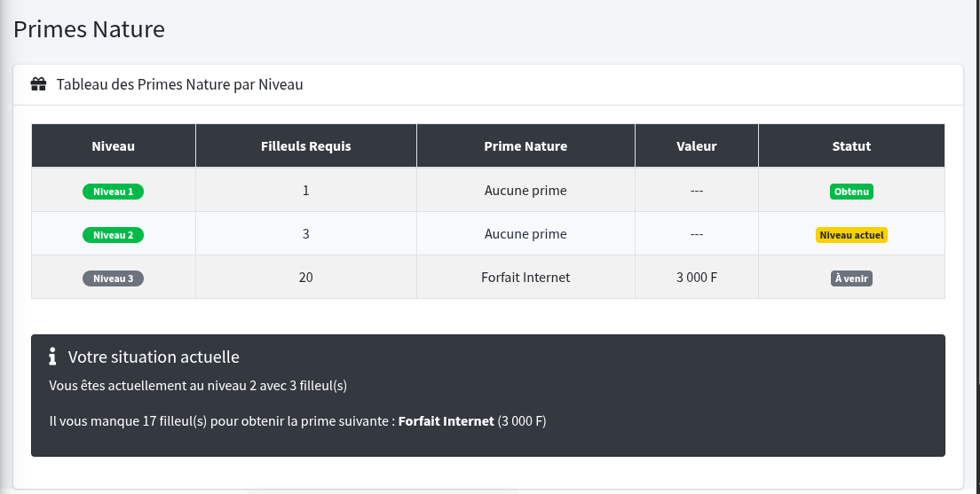Viewport: 980px width, 494px height.
Task: Click the 20 filleuls requis cell
Action: click(x=306, y=278)
